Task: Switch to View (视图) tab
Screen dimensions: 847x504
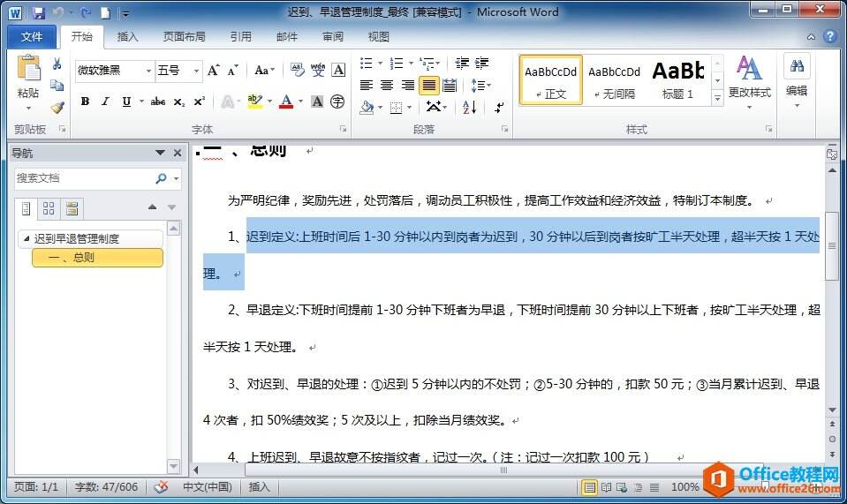Action: (x=379, y=36)
